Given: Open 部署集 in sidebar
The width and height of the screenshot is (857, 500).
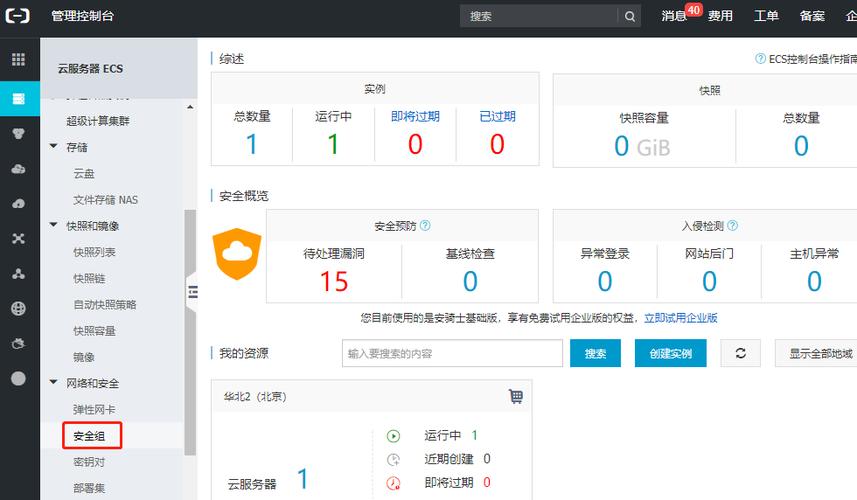Looking at the screenshot, I should tap(89, 488).
